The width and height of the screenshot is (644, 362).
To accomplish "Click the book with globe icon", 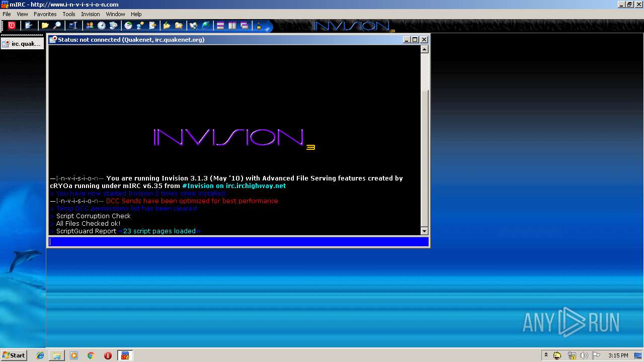I will [194, 26].
